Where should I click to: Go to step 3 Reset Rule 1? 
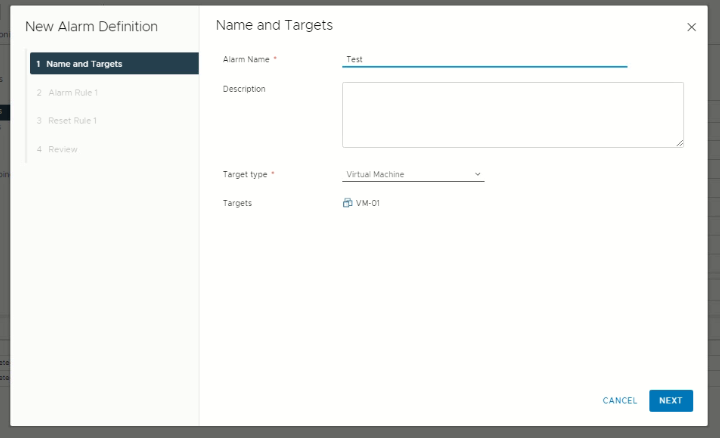67,121
